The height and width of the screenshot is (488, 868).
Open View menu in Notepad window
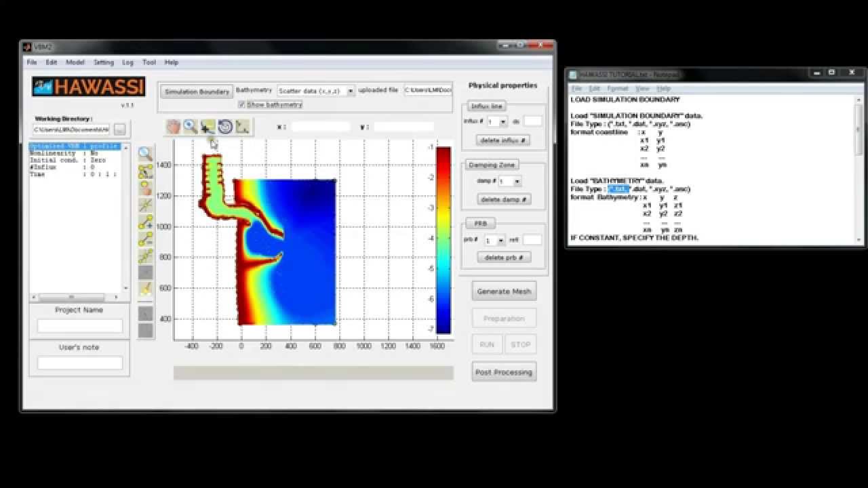click(643, 89)
